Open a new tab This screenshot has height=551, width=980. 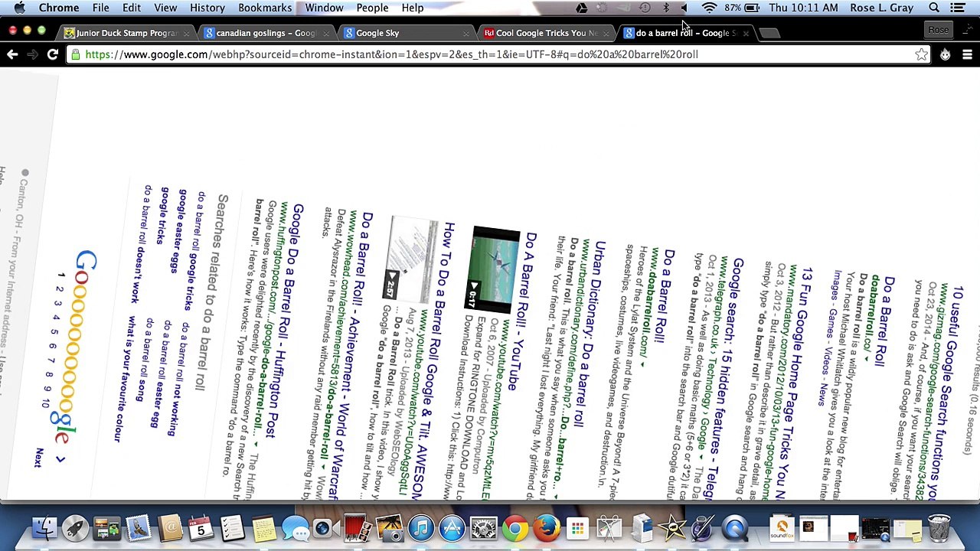769,33
